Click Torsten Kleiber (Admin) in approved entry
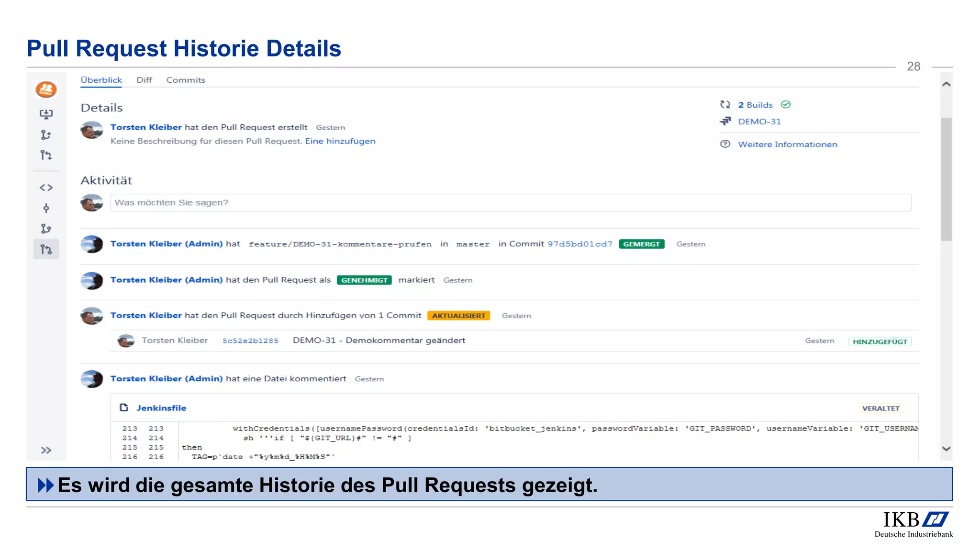 (167, 280)
